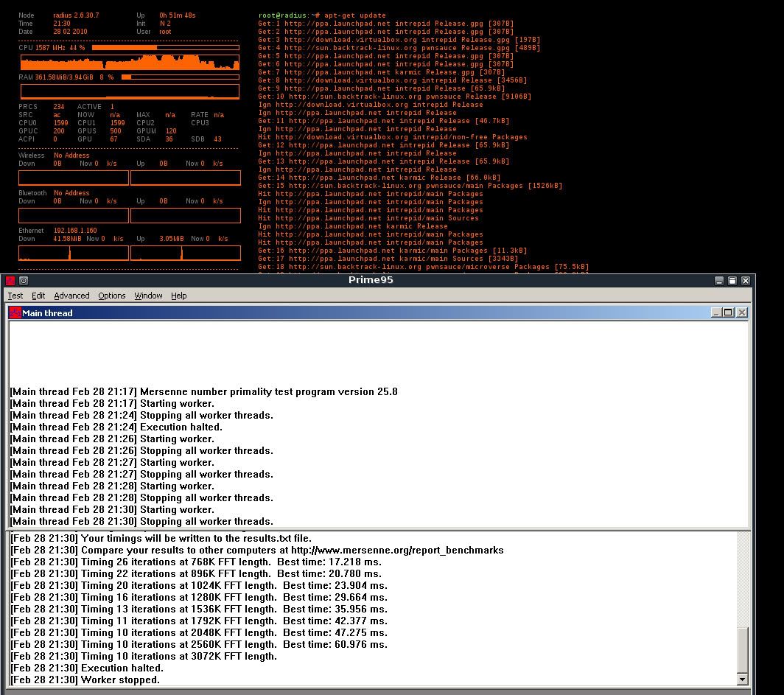
Task: Open the Options menu
Action: [112, 296]
